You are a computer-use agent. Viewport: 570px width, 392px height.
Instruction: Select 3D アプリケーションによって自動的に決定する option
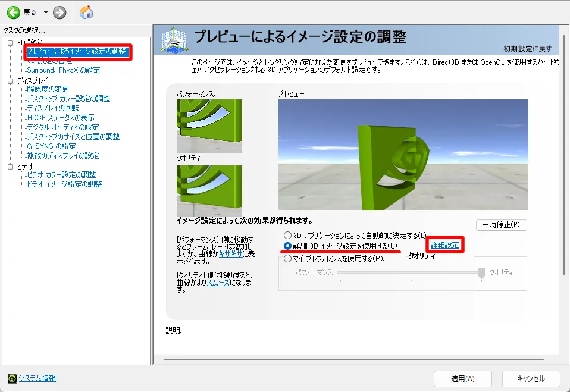[x=288, y=235]
